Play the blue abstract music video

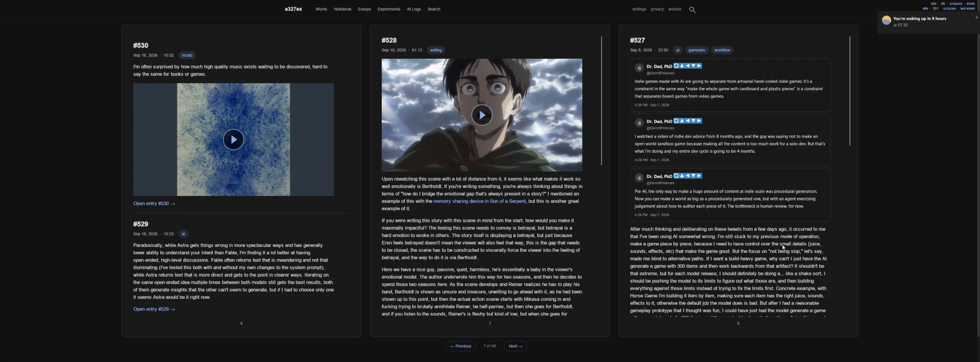coord(234,140)
